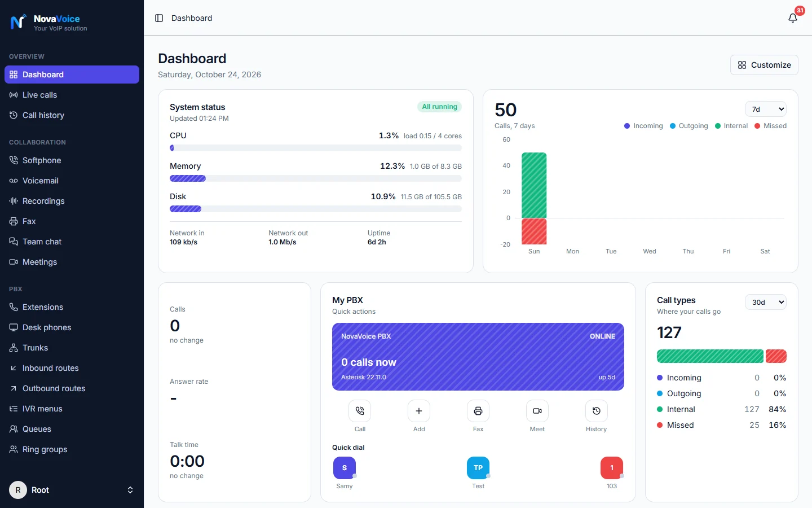The image size is (812, 508).
Task: Open Live calls in sidebar
Action: coord(72,95)
